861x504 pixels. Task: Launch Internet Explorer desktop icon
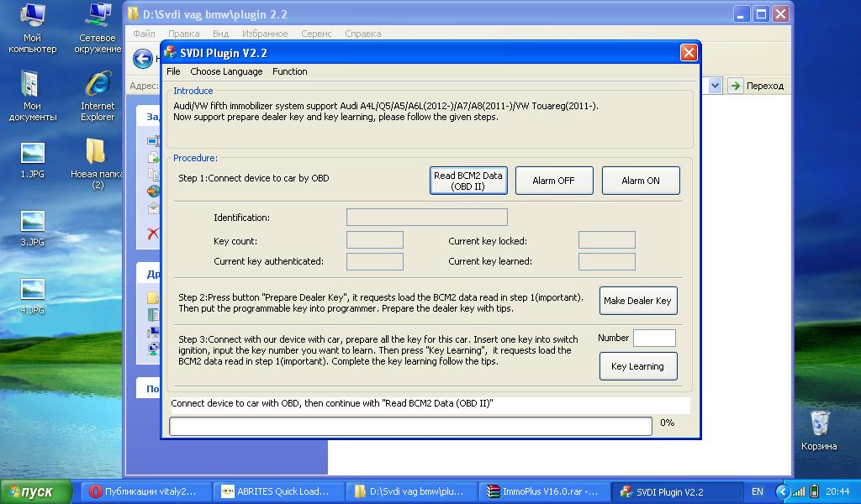98,96
